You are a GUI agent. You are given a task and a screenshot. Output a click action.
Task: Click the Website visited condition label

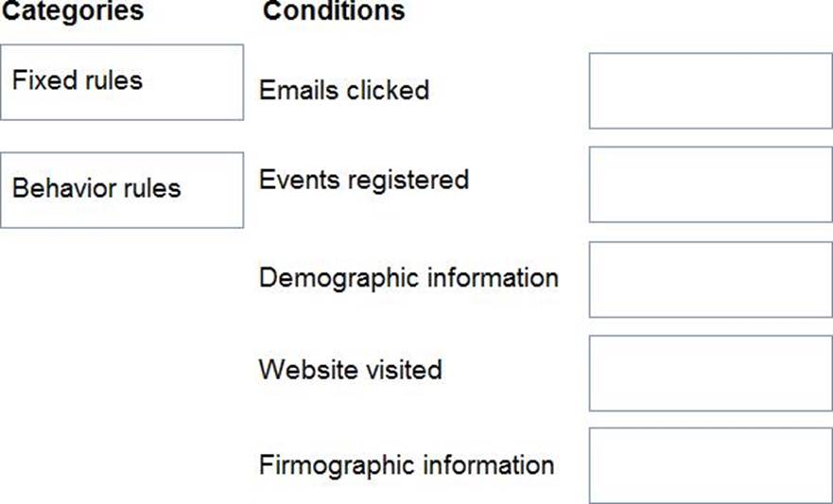tap(350, 368)
